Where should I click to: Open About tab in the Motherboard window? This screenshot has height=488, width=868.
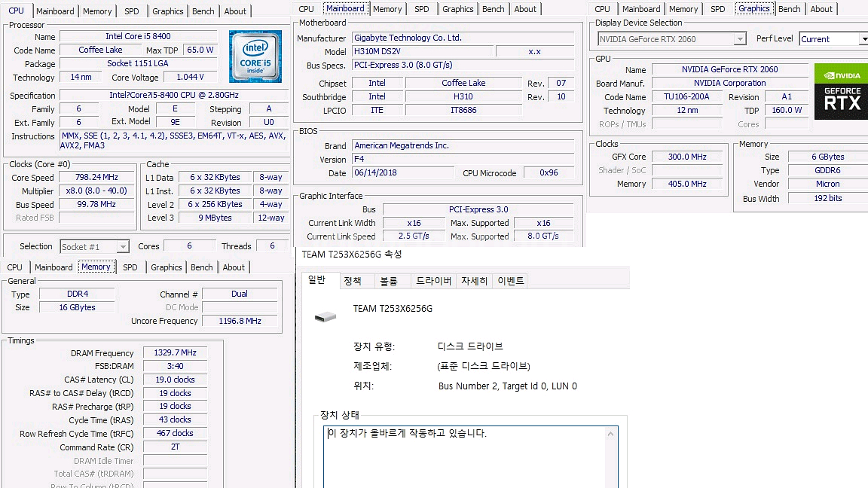tap(524, 9)
